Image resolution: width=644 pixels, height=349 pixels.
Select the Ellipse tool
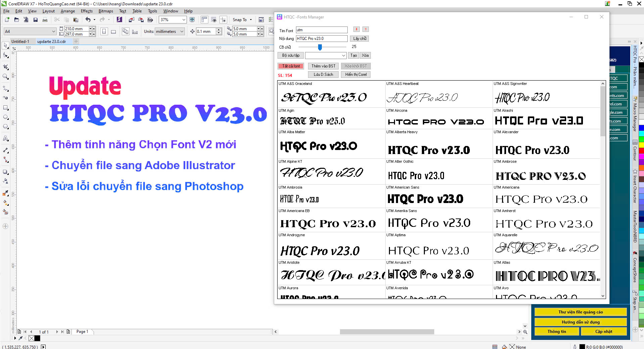[x=5, y=117]
